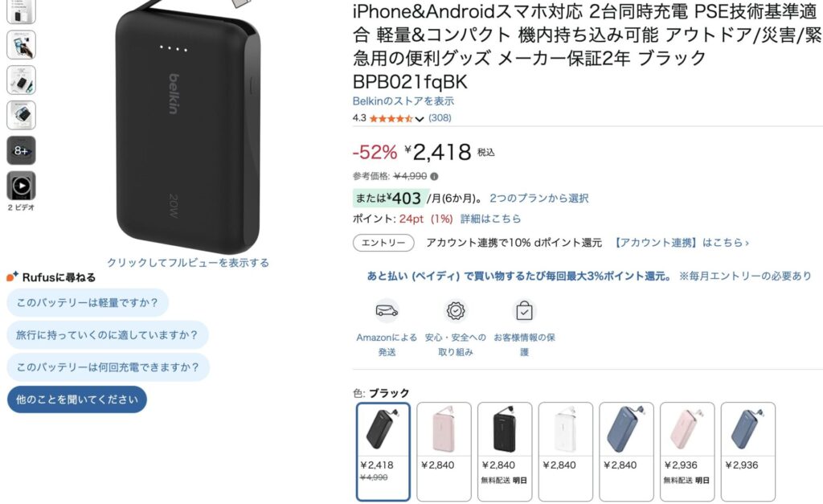This screenshot has height=504, width=823.
Task: Click the 安心・安全 badge icon
Action: (456, 311)
